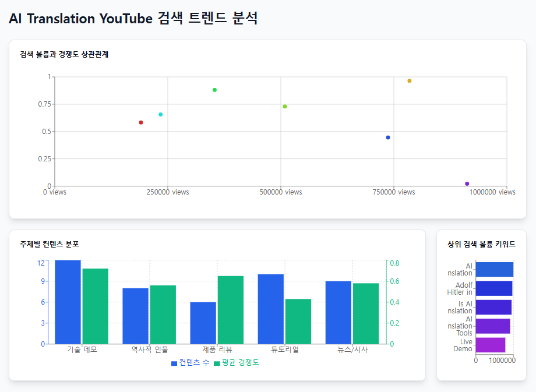Viewport: 536px width, 392px height.
Task: Click the 제품 리뷰 axis label
Action: point(217,349)
